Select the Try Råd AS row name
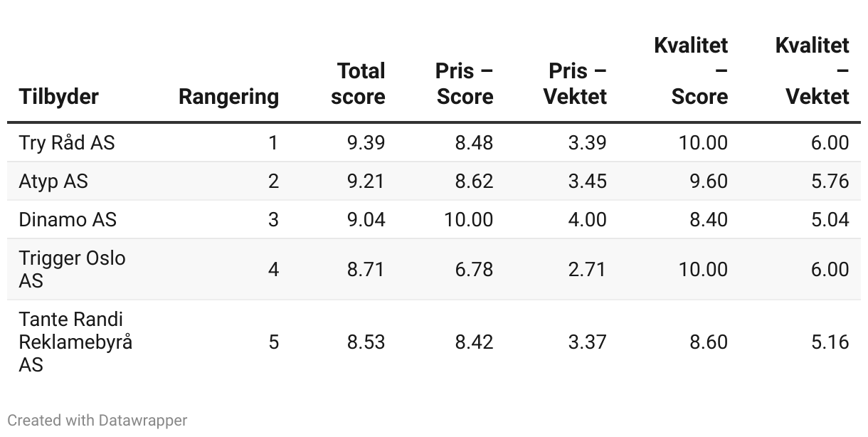Screen dimensions: 868x437 pos(67,143)
